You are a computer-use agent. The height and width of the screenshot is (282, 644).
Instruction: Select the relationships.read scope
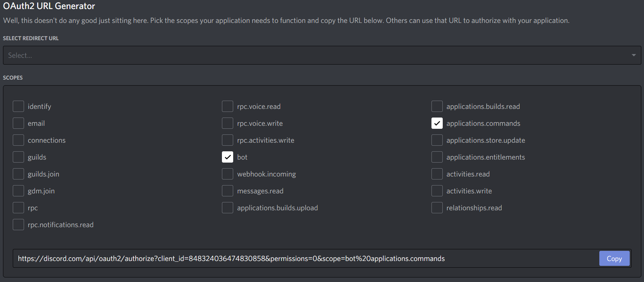[437, 208]
